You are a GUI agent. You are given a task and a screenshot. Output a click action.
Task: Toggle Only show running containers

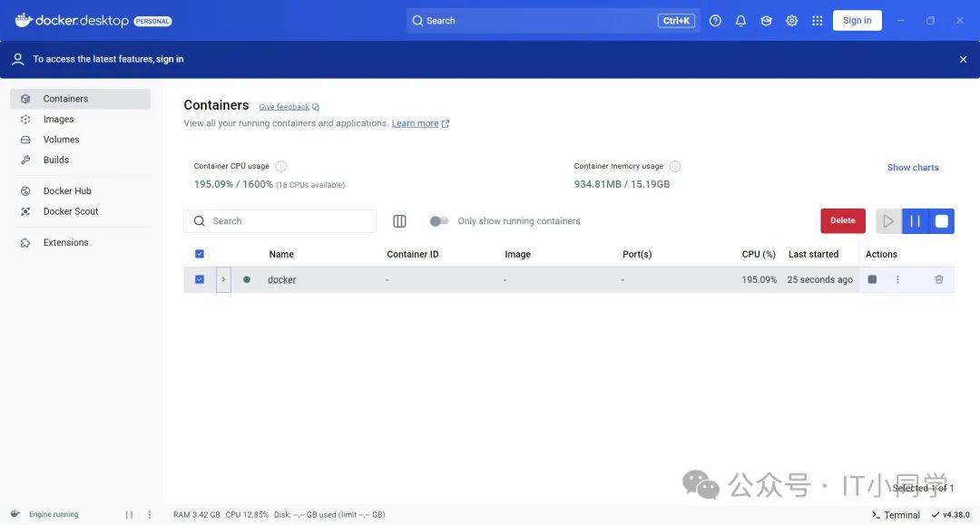click(439, 221)
